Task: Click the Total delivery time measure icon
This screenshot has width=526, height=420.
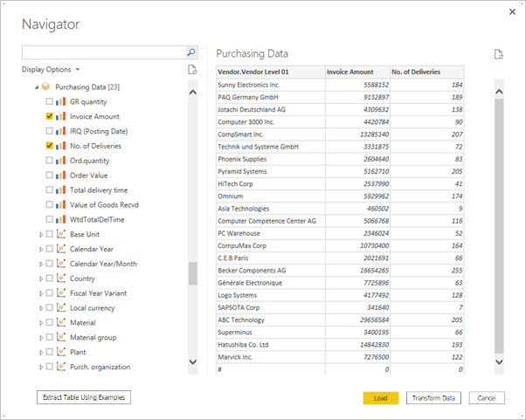Action: (60, 190)
